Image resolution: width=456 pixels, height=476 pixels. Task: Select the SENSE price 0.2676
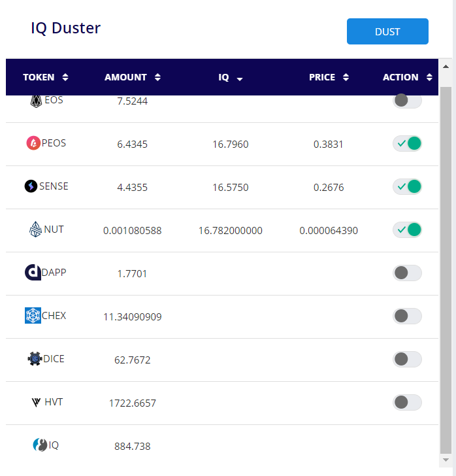pyautogui.click(x=329, y=187)
